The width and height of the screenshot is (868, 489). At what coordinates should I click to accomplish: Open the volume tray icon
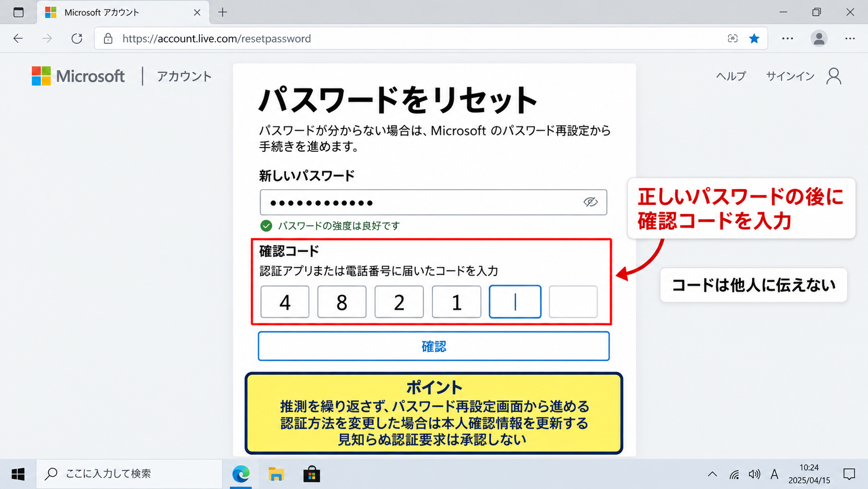pos(754,474)
